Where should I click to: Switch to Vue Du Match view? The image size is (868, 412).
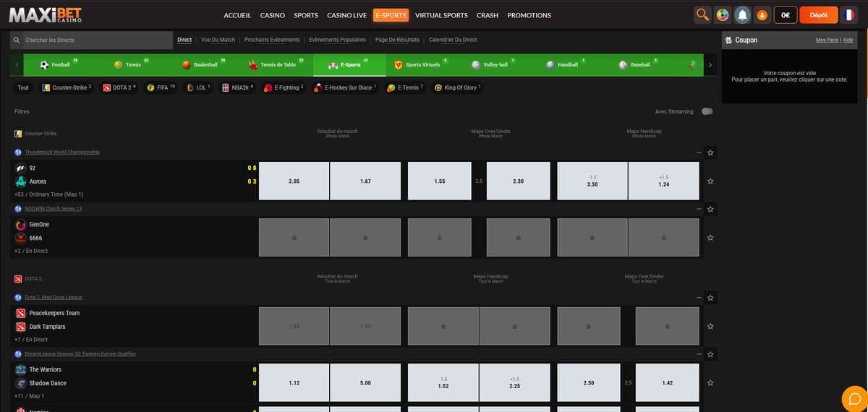tap(218, 40)
